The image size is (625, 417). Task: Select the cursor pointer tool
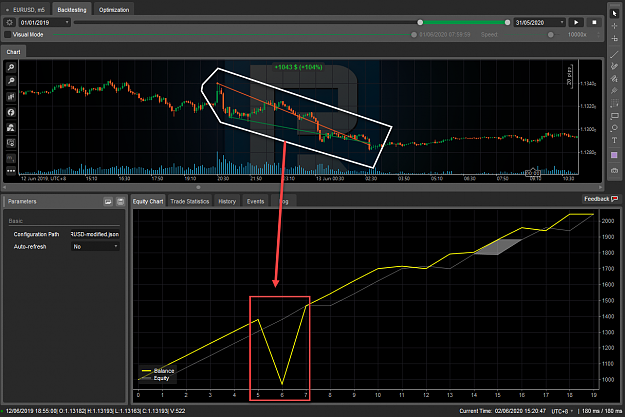(614, 14)
